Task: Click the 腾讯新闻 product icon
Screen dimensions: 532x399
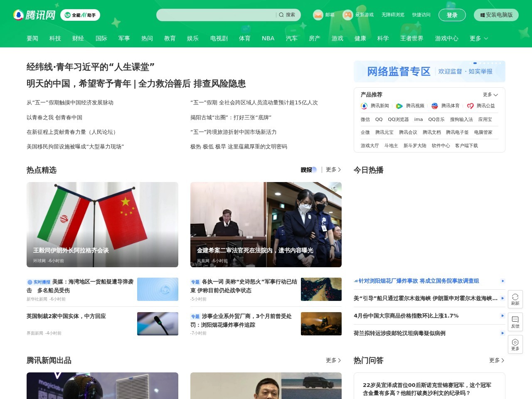Action: [x=364, y=106]
